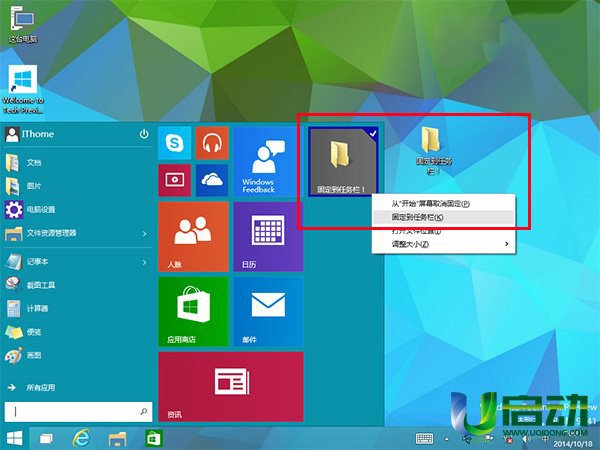600x450 pixels.
Task: Launch 截图工具 snipping tool
Action: coord(78,285)
